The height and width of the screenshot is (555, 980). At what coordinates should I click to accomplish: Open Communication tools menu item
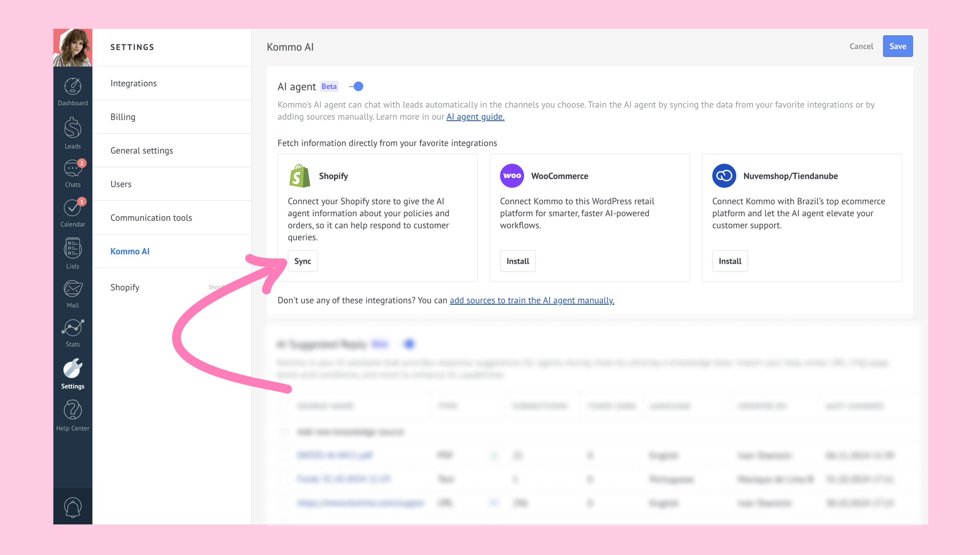171,217
